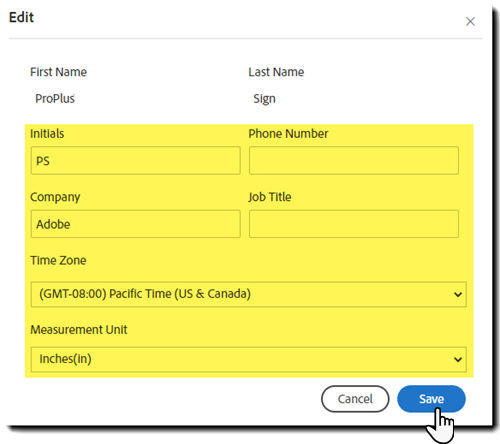
Task: Select the Company label
Action: [55, 197]
